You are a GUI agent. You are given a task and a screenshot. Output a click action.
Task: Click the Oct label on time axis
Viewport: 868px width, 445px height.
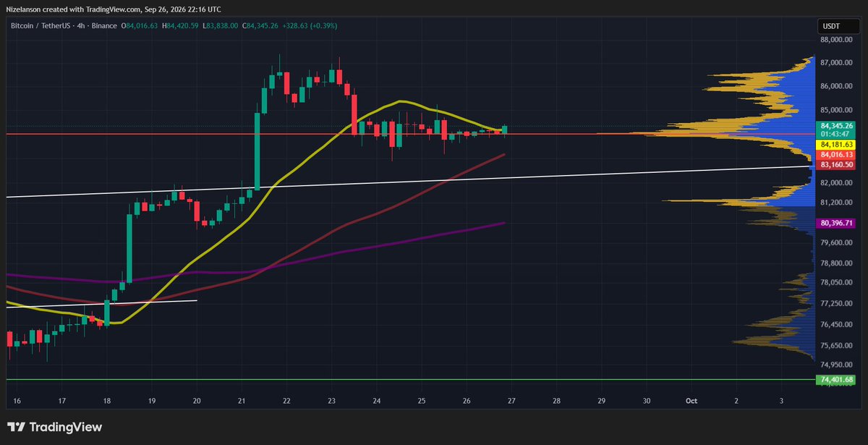pos(692,400)
